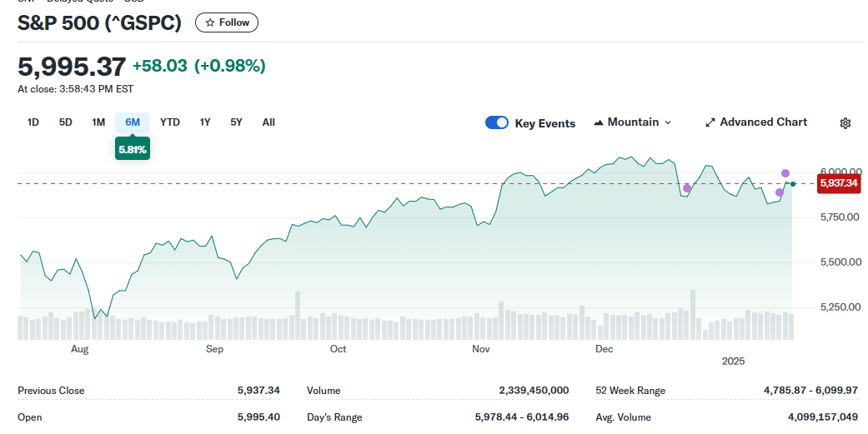Viewport: 868px width, 434px height.
Task: Click the Volume value 2,339,450,000
Action: [x=534, y=391]
